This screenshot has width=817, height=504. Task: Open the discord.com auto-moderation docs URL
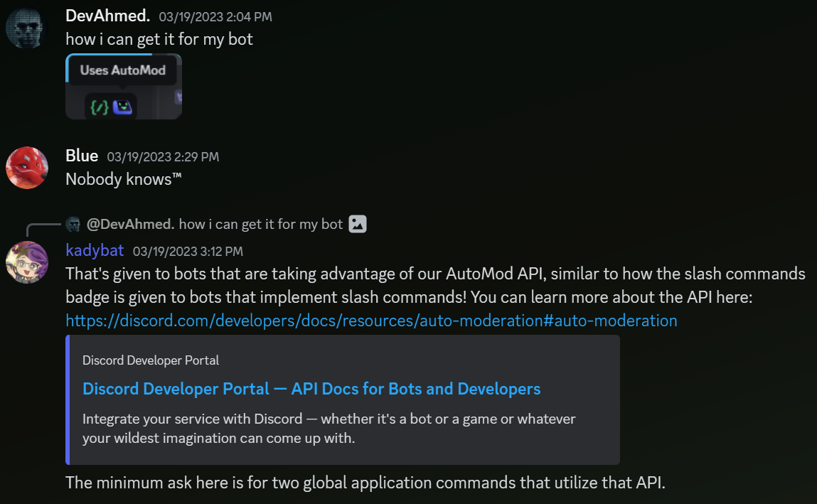(371, 321)
